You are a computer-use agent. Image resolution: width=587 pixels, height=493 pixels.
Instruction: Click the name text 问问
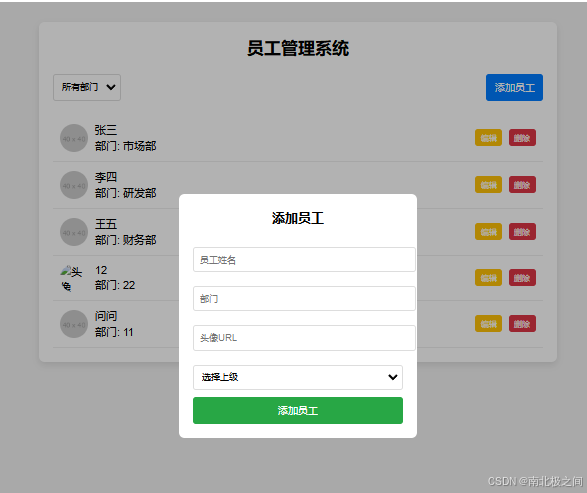click(x=106, y=316)
